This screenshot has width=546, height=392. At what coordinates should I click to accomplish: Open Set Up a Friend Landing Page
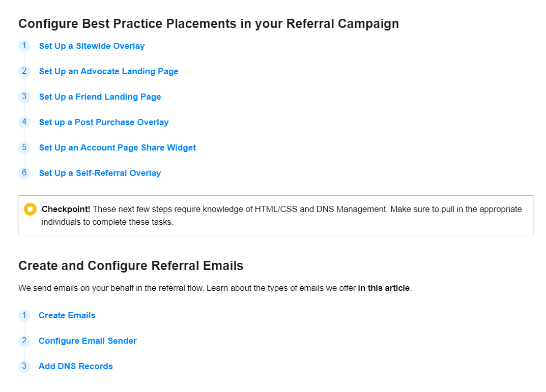tap(100, 97)
